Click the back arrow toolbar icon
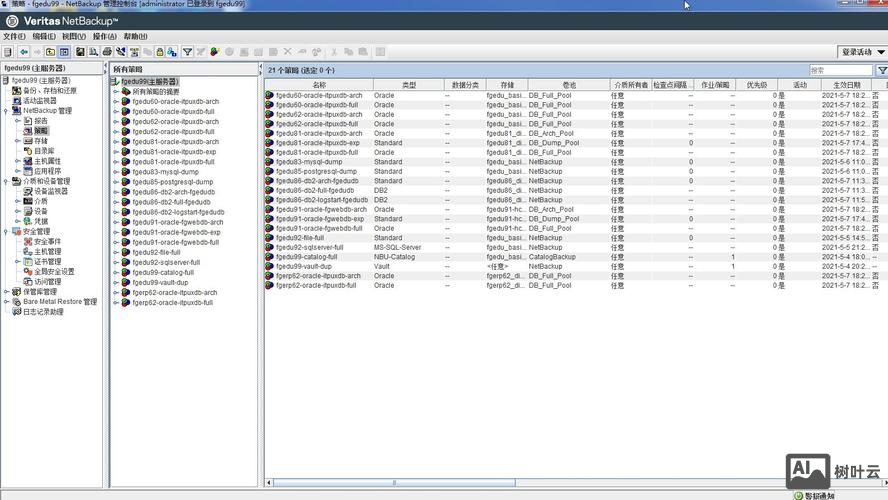The image size is (888, 500). tap(23, 52)
